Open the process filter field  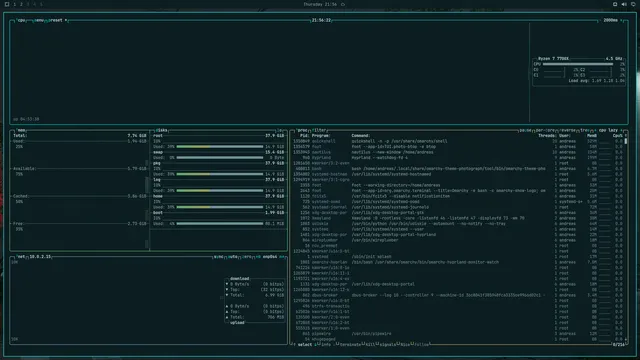pos(319,130)
